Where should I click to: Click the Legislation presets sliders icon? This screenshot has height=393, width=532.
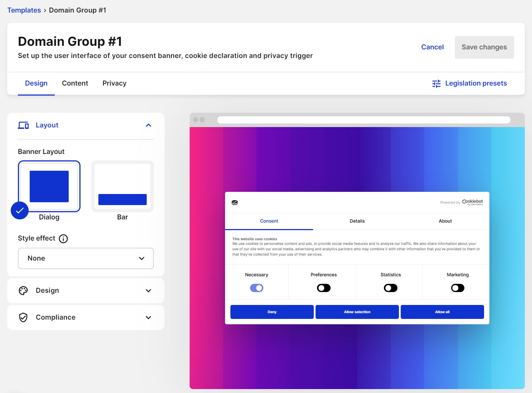pyautogui.click(x=436, y=83)
